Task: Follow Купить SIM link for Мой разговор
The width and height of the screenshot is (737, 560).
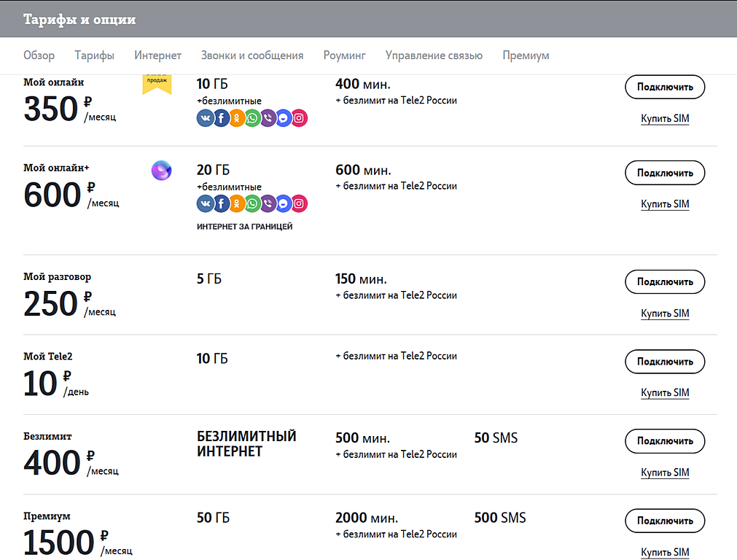Action: (x=665, y=313)
